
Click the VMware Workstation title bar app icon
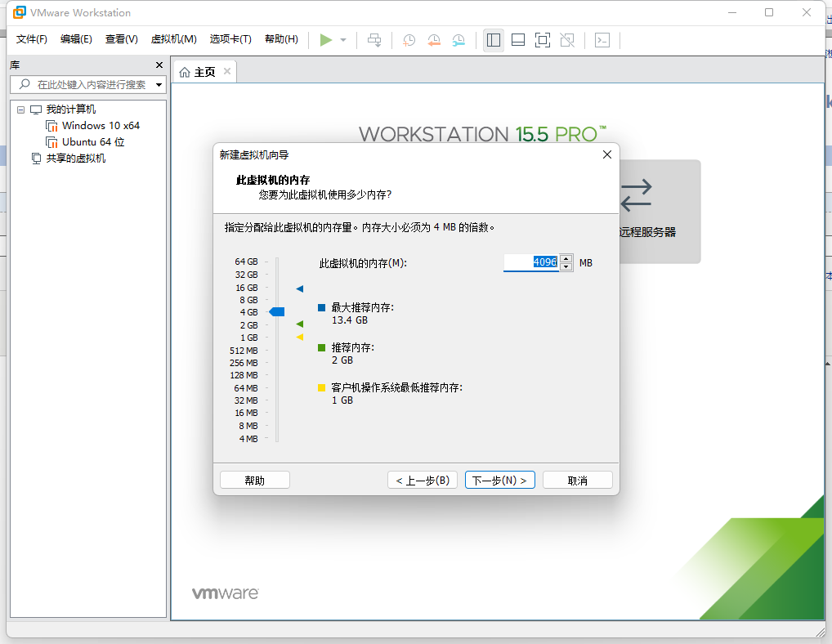coord(19,12)
